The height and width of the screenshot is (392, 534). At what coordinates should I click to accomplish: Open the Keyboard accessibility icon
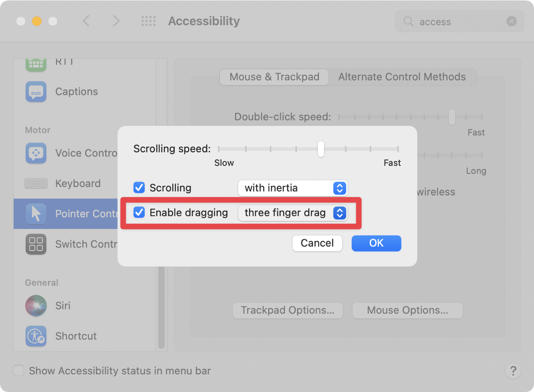point(36,184)
